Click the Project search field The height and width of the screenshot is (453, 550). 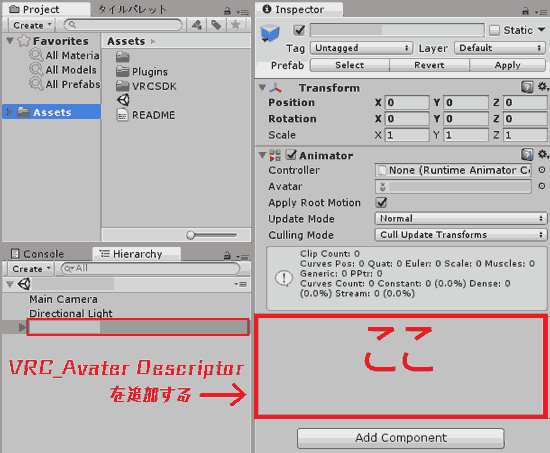(x=123, y=25)
